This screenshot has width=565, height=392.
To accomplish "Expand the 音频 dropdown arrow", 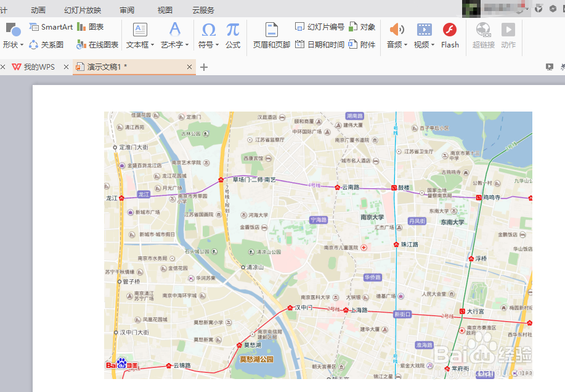I will click(406, 45).
